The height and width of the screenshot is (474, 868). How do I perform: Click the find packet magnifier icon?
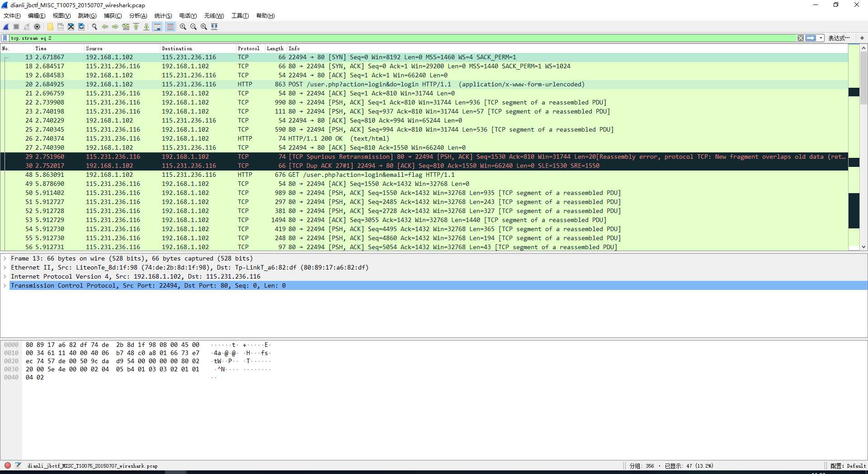[94, 27]
